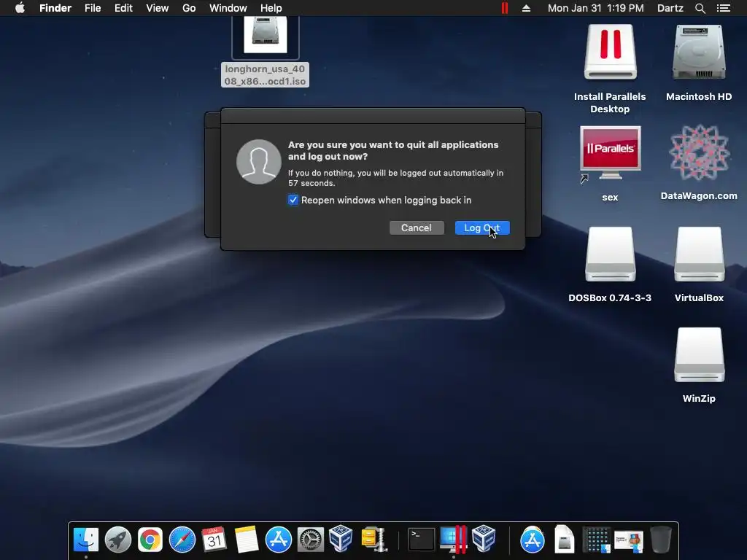The image size is (747, 560).
Task: Open Applications folder stack in Dock
Action: pyautogui.click(x=533, y=540)
